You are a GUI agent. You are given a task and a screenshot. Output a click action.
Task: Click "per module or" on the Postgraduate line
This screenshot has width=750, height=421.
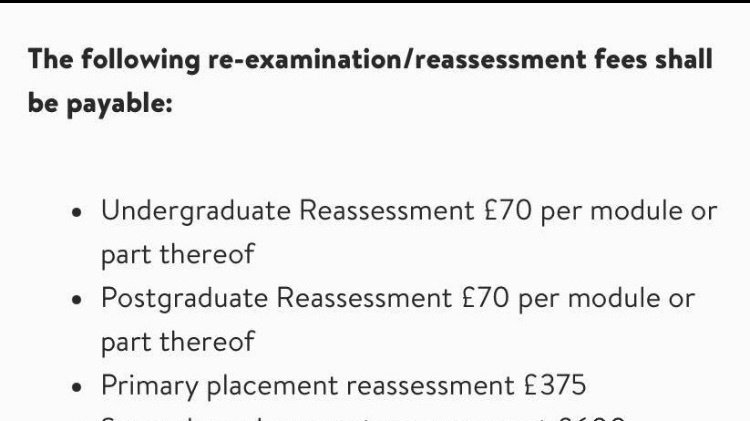606,298
